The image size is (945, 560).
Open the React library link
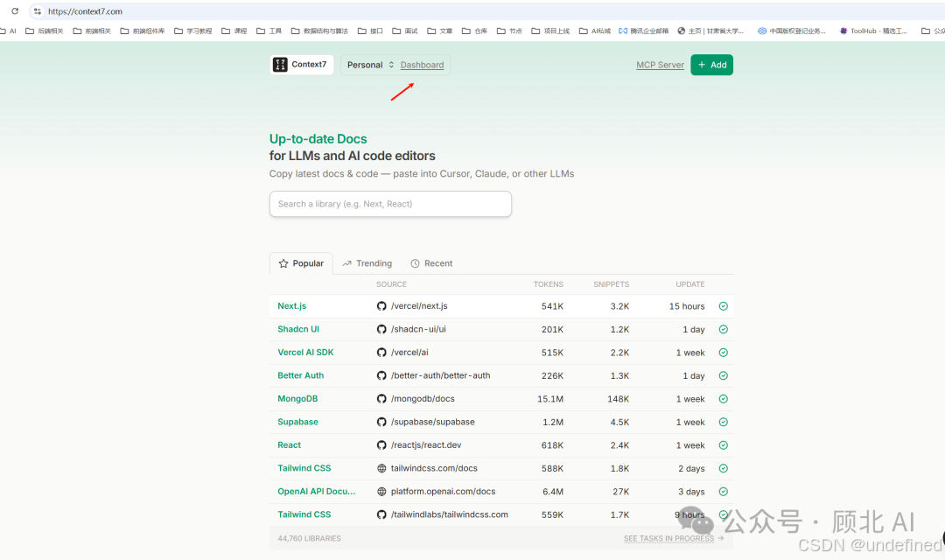click(290, 444)
